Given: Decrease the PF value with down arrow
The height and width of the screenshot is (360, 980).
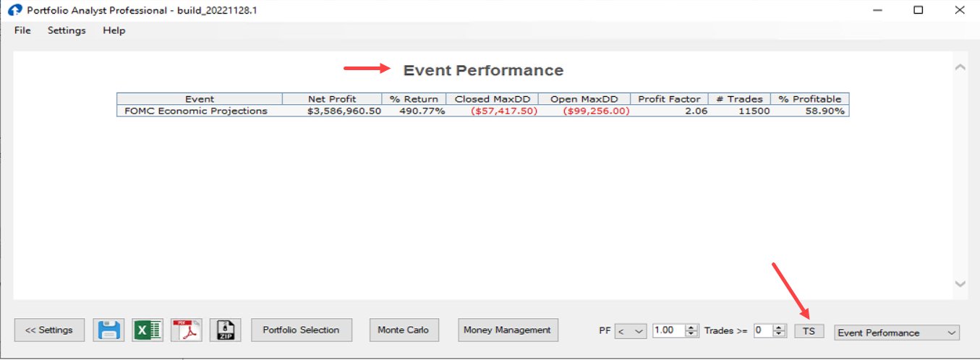Looking at the screenshot, I should coord(691,334).
